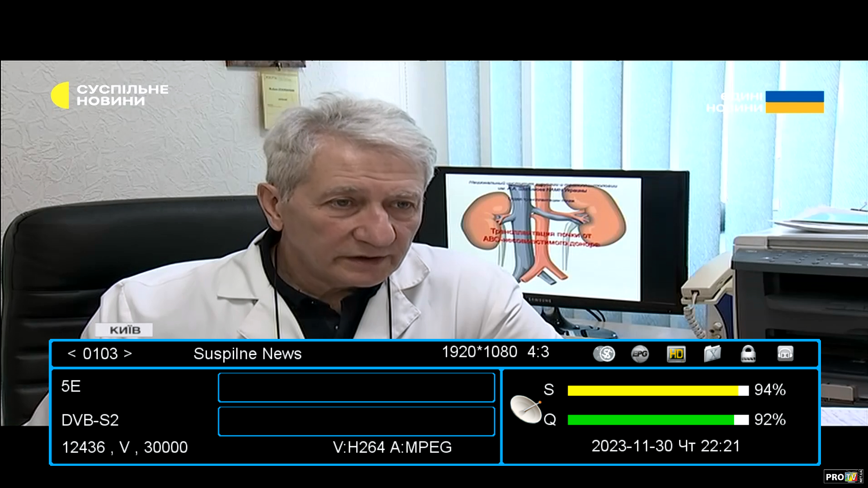The width and height of the screenshot is (868, 488).
Task: Click the yellow HD indicator icon
Action: [x=676, y=354]
